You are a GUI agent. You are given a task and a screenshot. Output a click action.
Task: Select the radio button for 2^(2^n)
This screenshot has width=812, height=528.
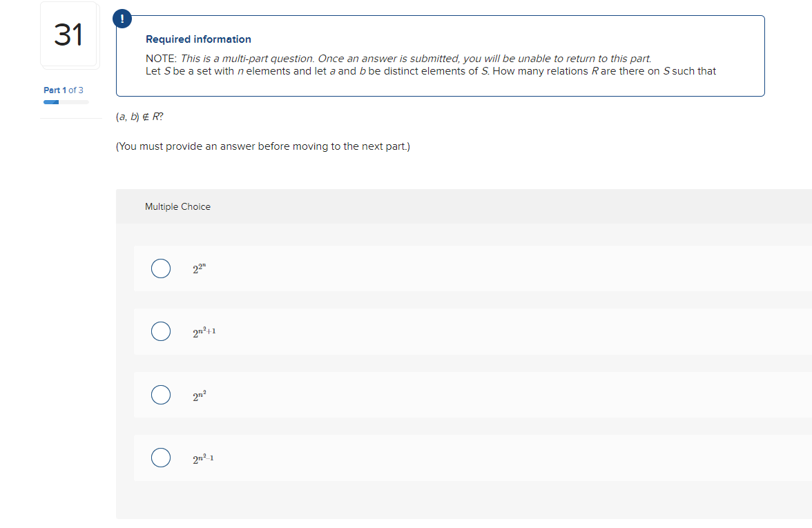coord(161,268)
